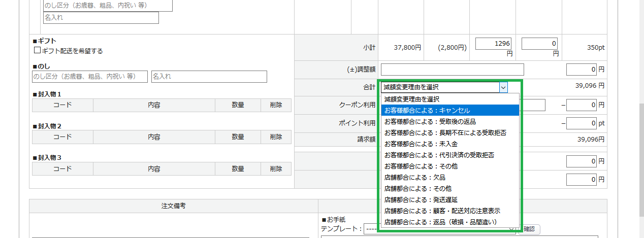Select お客様都合による：未入金 option

[449, 144]
